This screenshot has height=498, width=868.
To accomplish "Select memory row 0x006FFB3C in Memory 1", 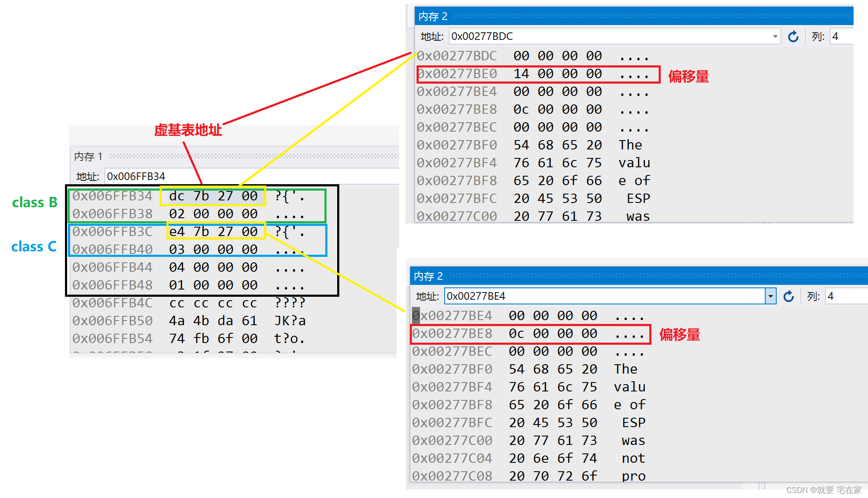I will coord(189,232).
